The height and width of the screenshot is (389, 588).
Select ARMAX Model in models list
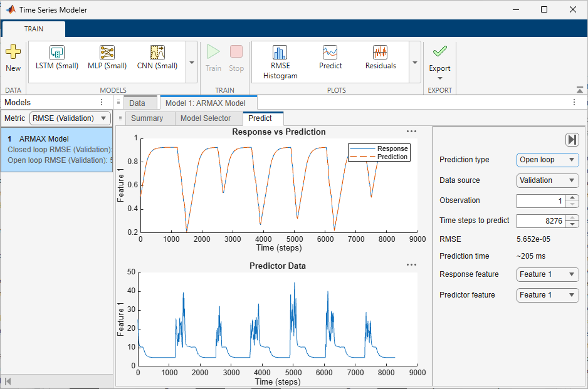pos(56,150)
